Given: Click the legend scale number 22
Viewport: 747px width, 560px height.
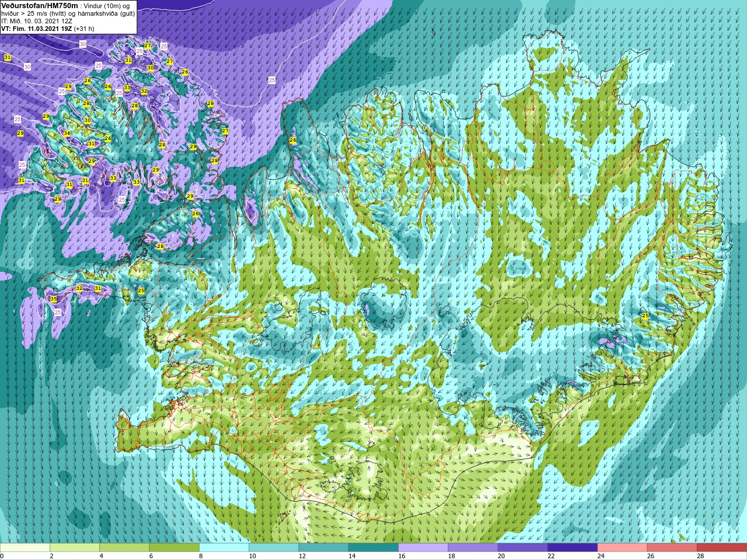Looking at the screenshot, I should coord(551,556).
